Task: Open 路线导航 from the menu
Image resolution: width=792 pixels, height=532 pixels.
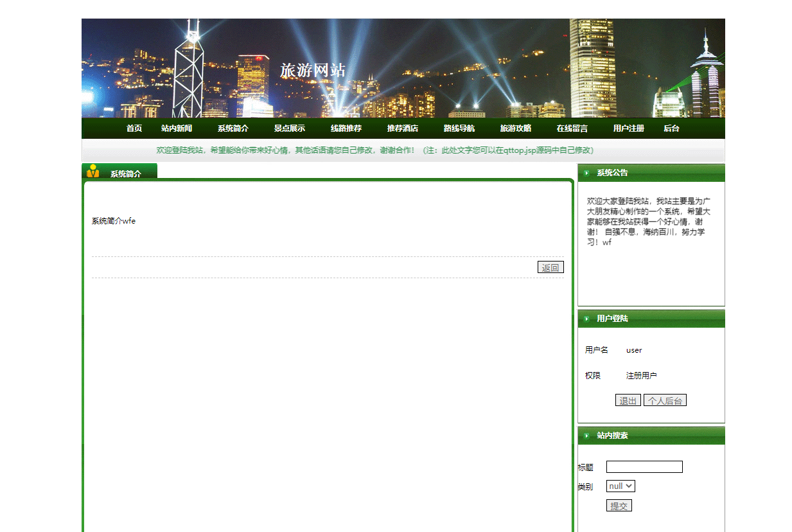Action: [x=459, y=128]
